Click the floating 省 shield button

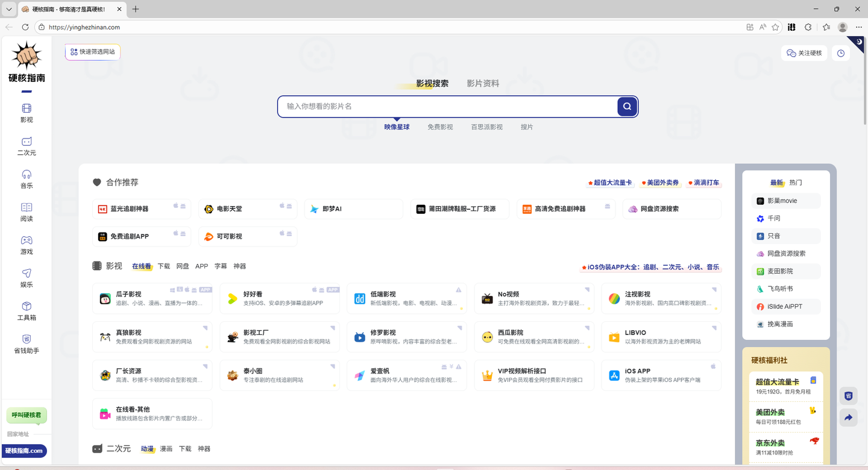coord(849,396)
